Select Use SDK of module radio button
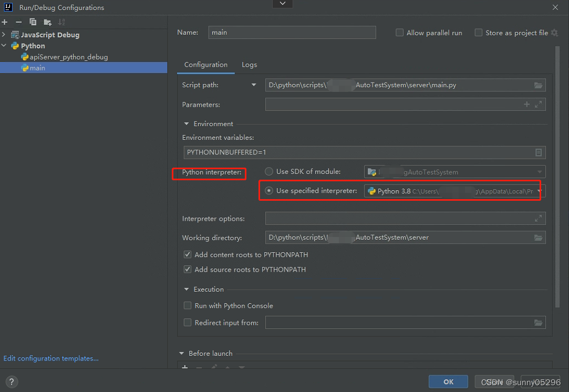This screenshot has height=392, width=569. [268, 171]
